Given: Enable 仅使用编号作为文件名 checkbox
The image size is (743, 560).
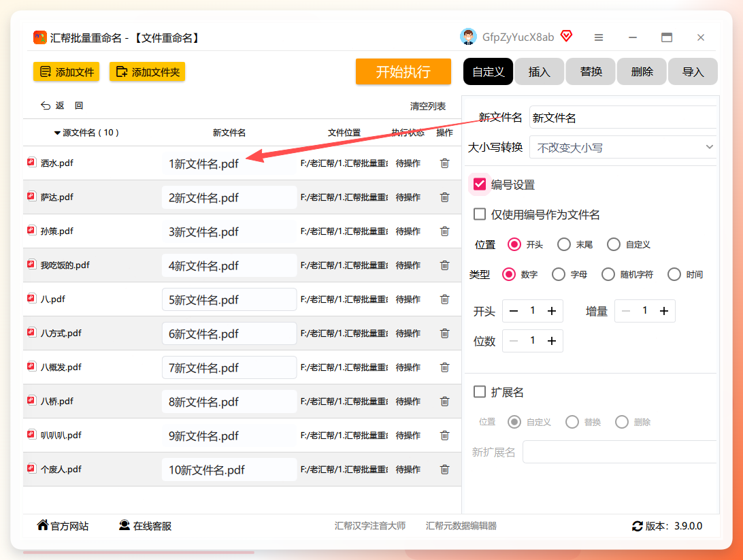Looking at the screenshot, I should [480, 214].
